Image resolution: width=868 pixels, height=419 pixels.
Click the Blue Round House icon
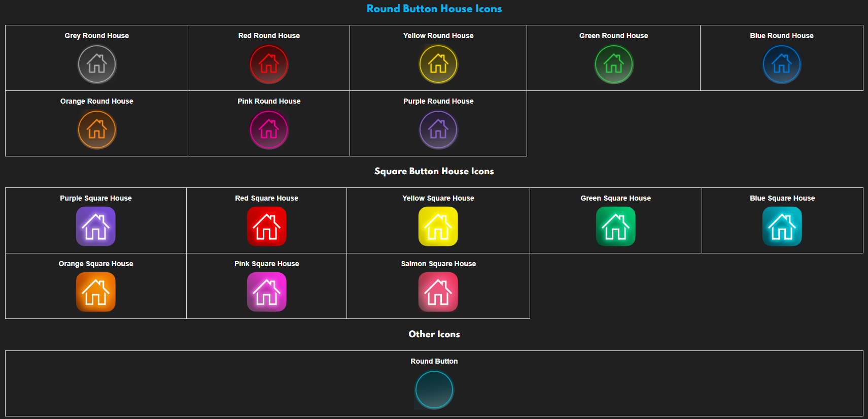(782, 65)
